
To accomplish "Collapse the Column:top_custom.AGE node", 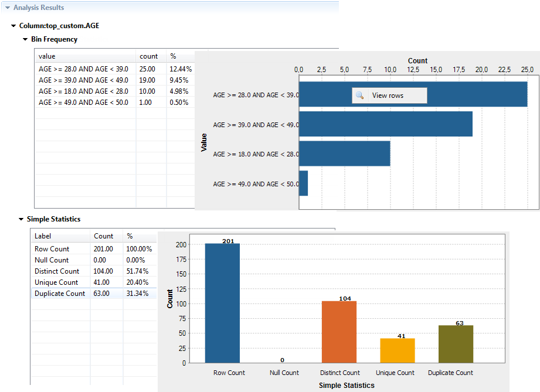I will pyautogui.click(x=13, y=26).
